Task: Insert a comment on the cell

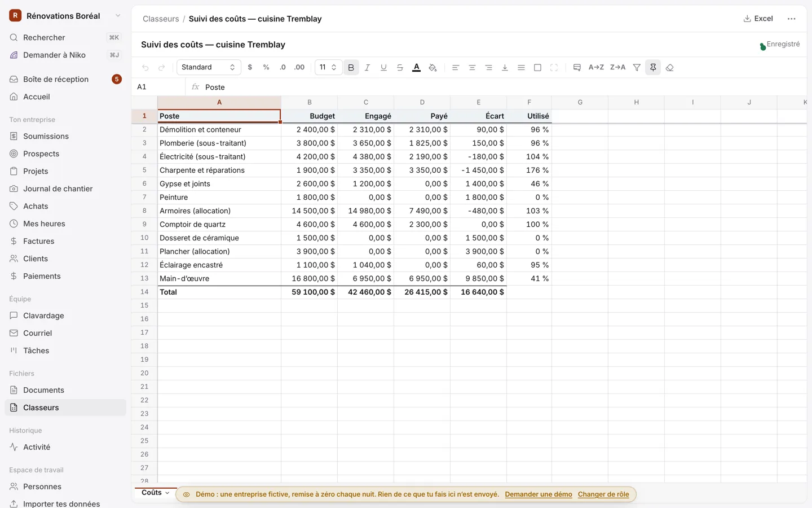Action: point(577,68)
